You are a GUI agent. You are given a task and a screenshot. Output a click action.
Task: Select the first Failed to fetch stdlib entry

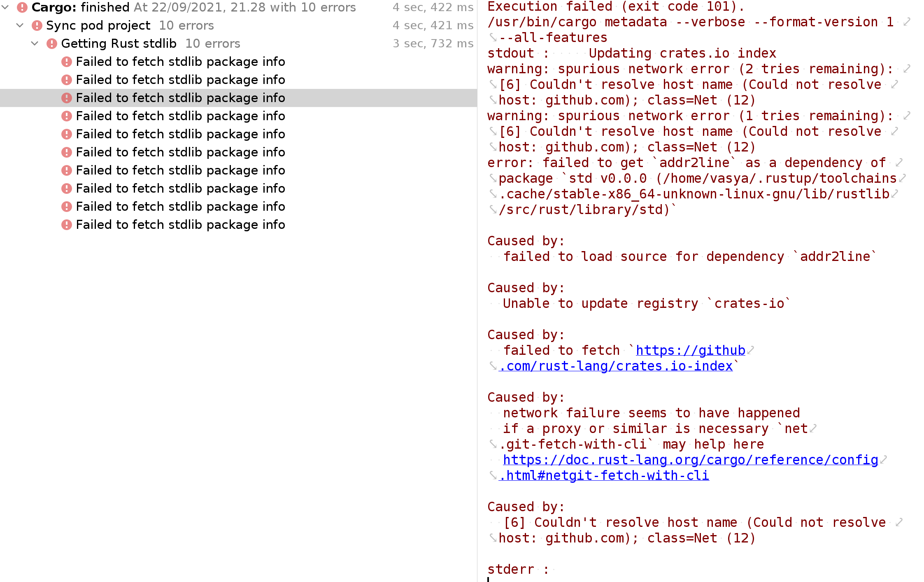click(180, 62)
